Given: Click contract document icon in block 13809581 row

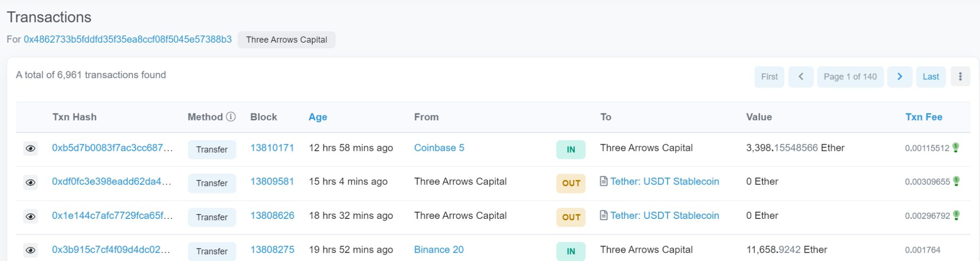Looking at the screenshot, I should (604, 182).
